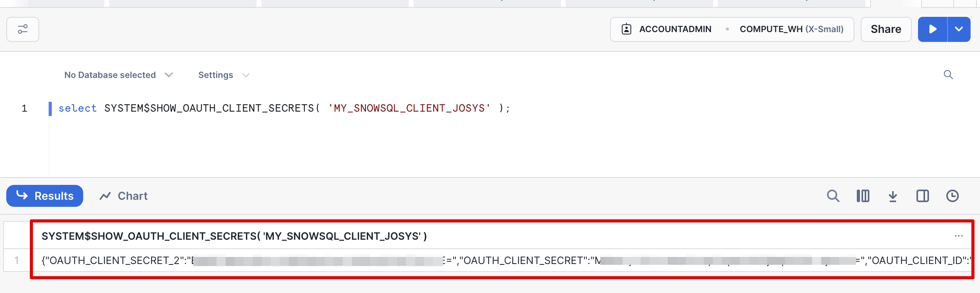980x293 pixels.
Task: Switch to the Results tab
Action: click(45, 196)
